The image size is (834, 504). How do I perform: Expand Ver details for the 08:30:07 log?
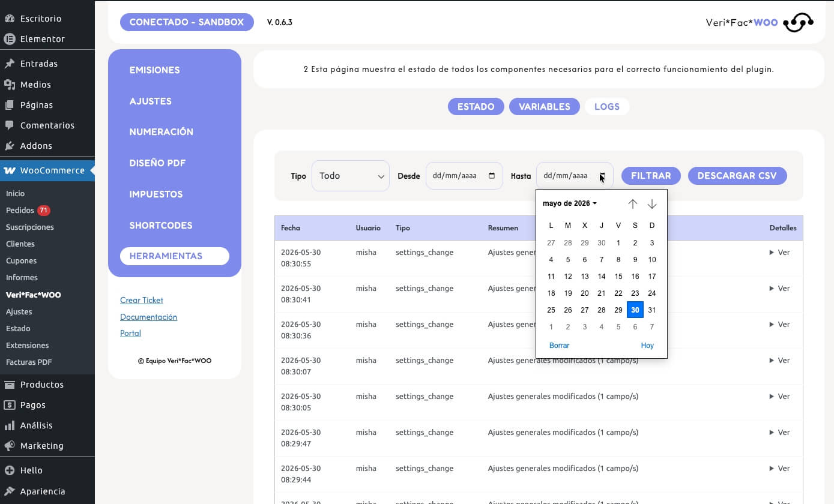[779, 361]
